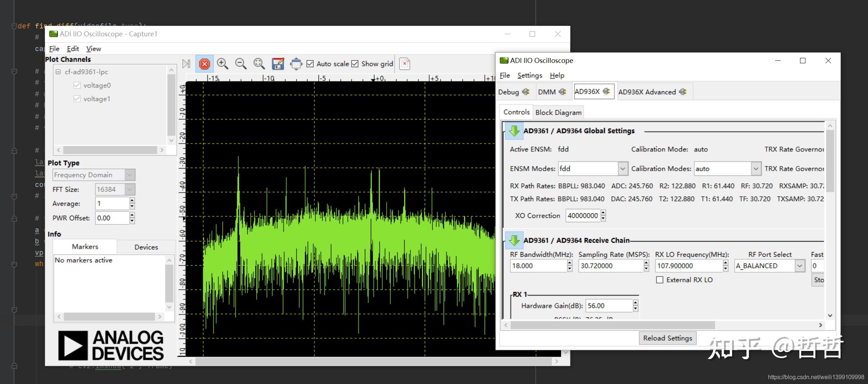Click the single-step capture icon
The image size is (868, 384).
[186, 64]
